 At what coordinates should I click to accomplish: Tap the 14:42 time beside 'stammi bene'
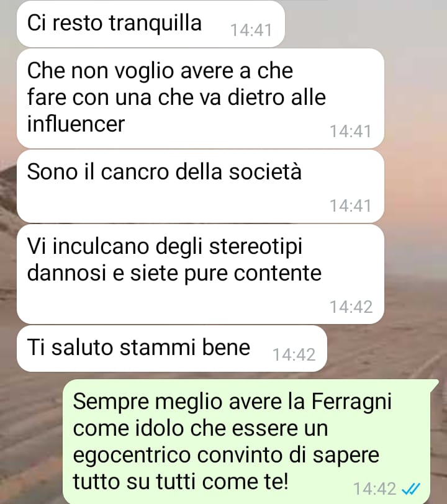294,355
